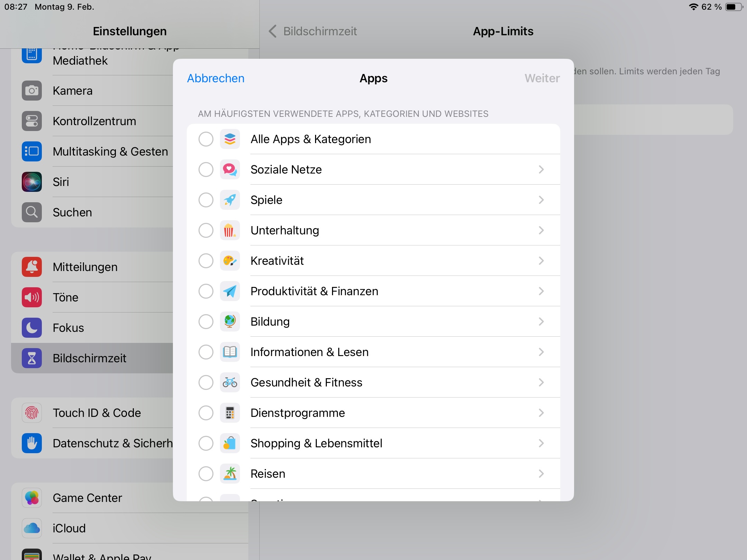Tap the Reisen palm tree icon
Image resolution: width=747 pixels, height=560 pixels.
pyautogui.click(x=230, y=474)
